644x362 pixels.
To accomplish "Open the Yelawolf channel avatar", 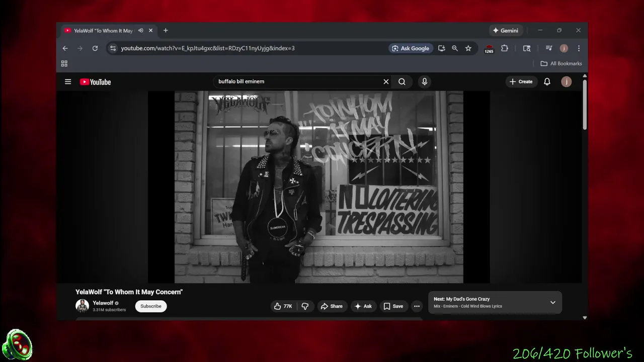I will click(x=82, y=306).
